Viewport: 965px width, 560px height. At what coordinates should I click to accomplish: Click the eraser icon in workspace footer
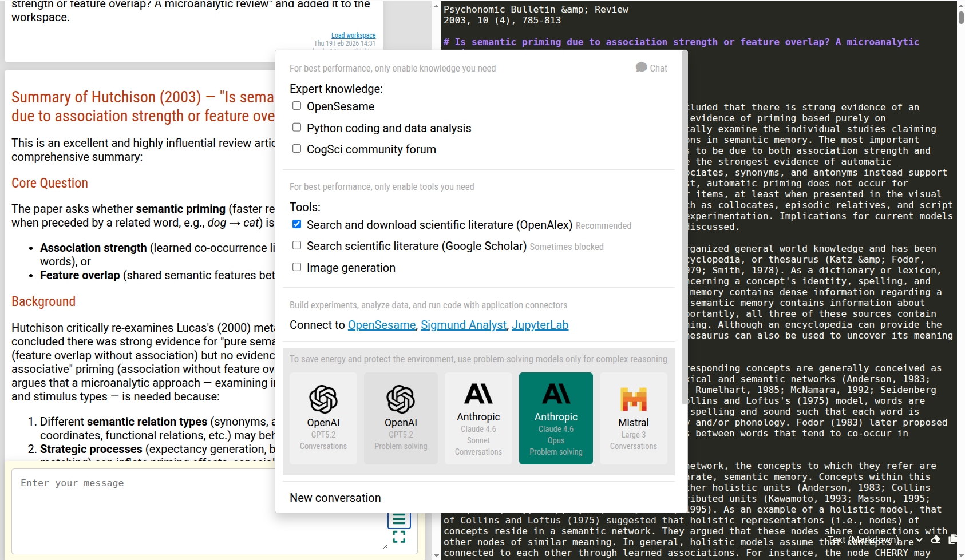click(x=935, y=539)
